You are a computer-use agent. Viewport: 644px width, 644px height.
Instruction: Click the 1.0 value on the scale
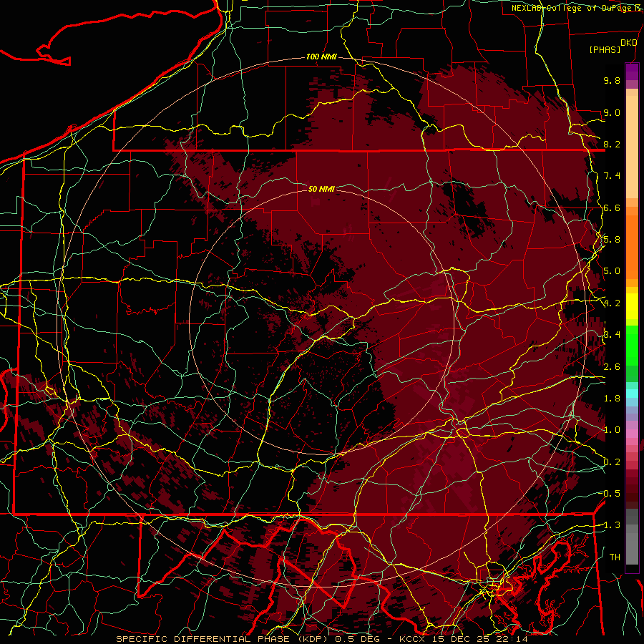coord(612,430)
